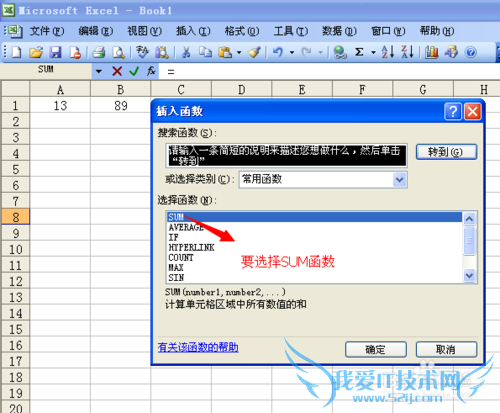
Task: Click the function list scroll down arrow
Action: (469, 276)
